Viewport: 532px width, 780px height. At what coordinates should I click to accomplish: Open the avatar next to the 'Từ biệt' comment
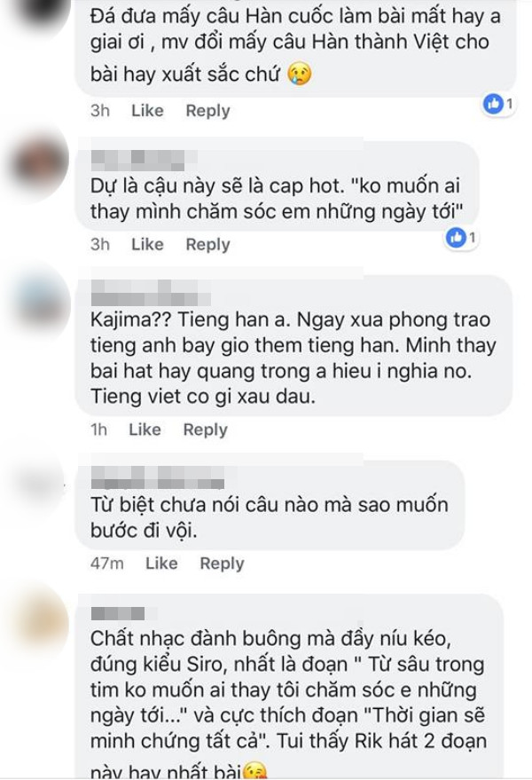(x=40, y=482)
